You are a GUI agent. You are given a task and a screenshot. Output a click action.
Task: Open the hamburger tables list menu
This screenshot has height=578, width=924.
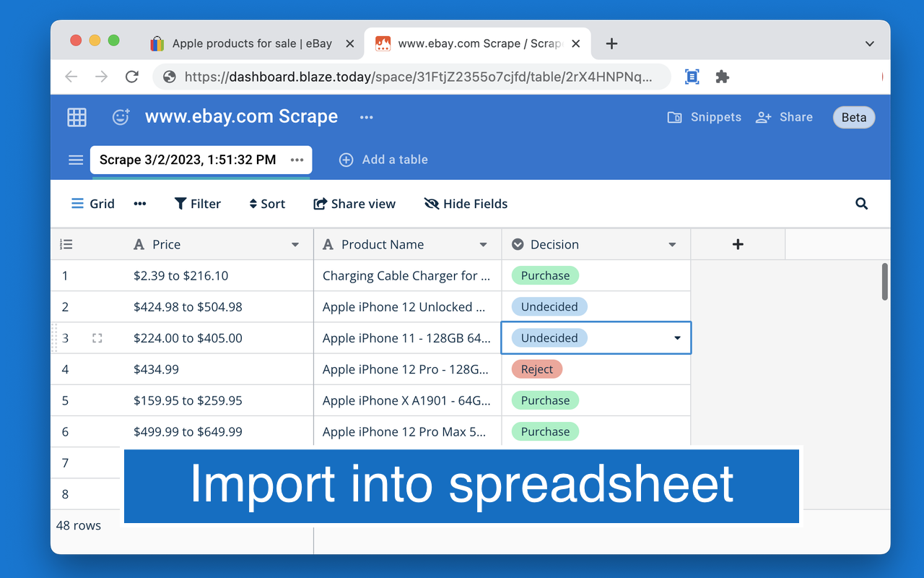coord(76,160)
